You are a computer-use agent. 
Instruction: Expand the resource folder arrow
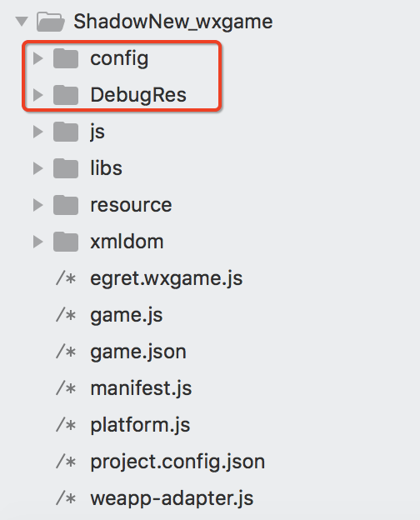tap(37, 205)
